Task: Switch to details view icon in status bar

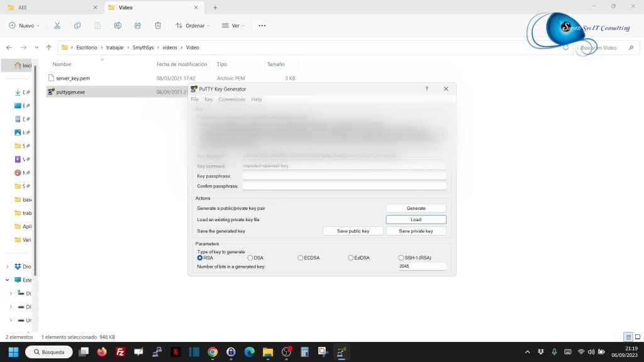Action: point(628,337)
